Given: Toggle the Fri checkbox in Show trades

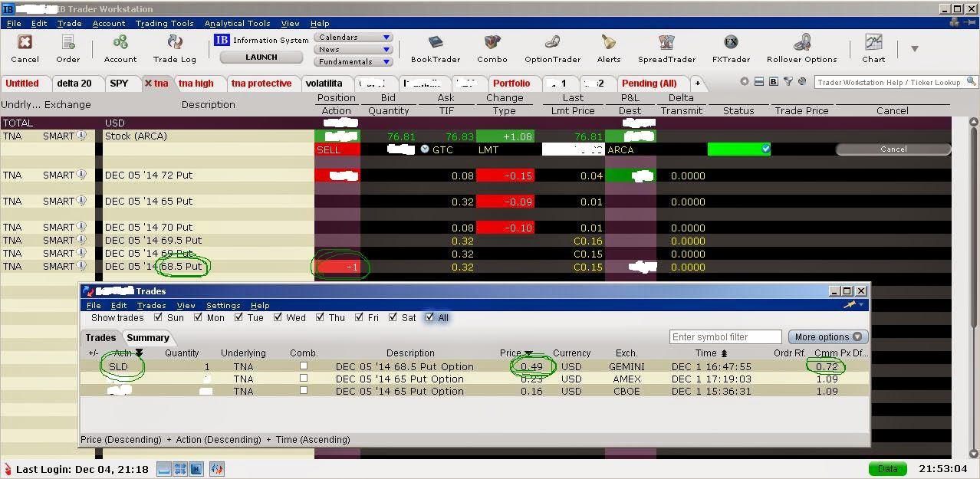Looking at the screenshot, I should click(358, 317).
